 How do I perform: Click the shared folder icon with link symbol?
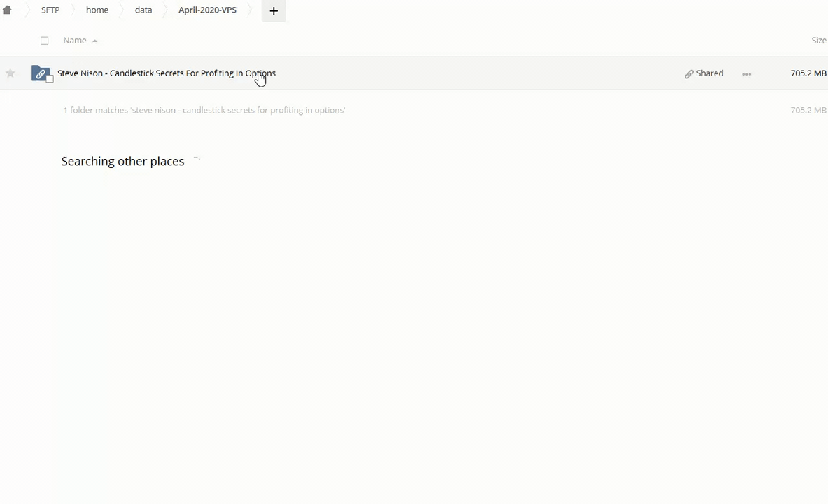click(x=41, y=73)
